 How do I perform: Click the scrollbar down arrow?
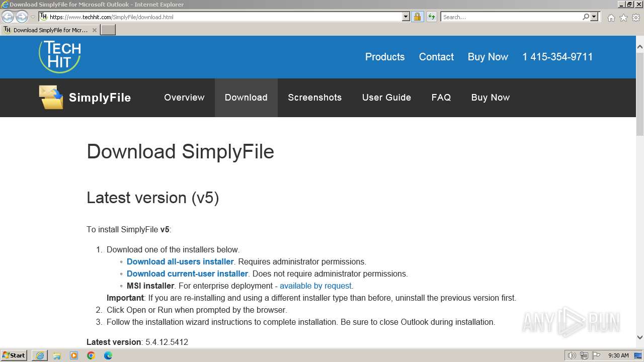(640, 338)
